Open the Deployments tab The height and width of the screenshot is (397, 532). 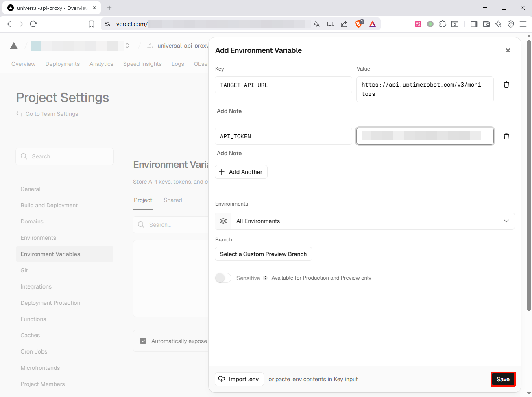point(63,64)
